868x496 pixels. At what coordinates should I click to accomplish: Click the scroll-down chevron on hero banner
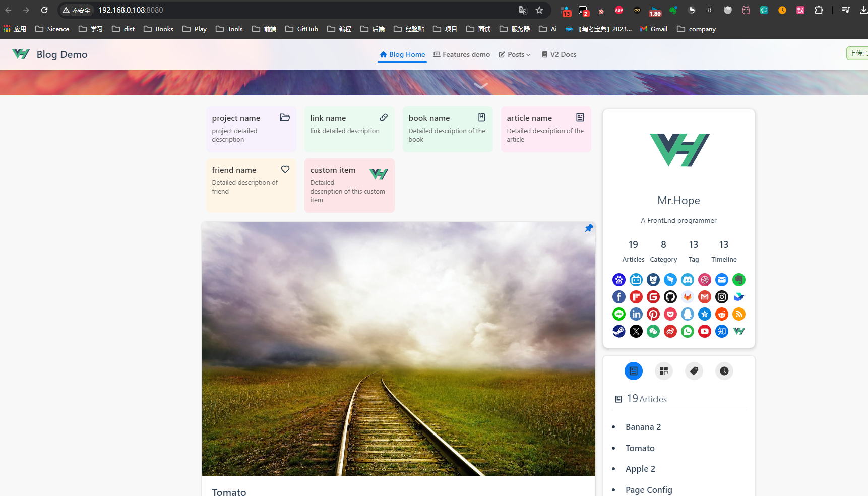coord(481,85)
